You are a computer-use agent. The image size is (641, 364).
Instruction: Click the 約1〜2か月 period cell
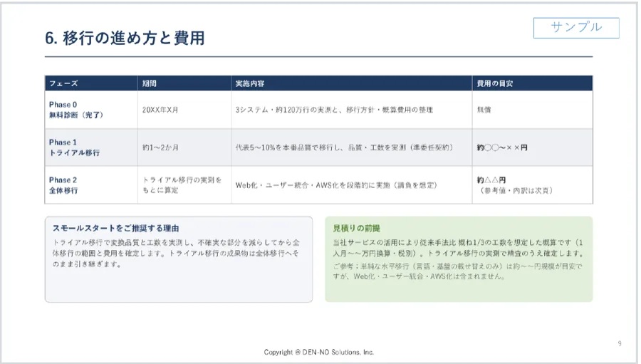(184, 147)
